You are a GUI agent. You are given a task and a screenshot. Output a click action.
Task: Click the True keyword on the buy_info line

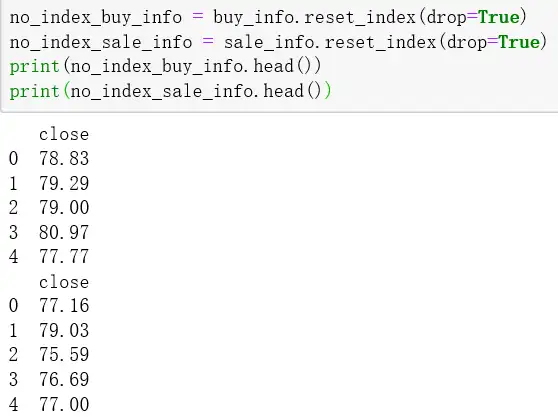click(499, 17)
